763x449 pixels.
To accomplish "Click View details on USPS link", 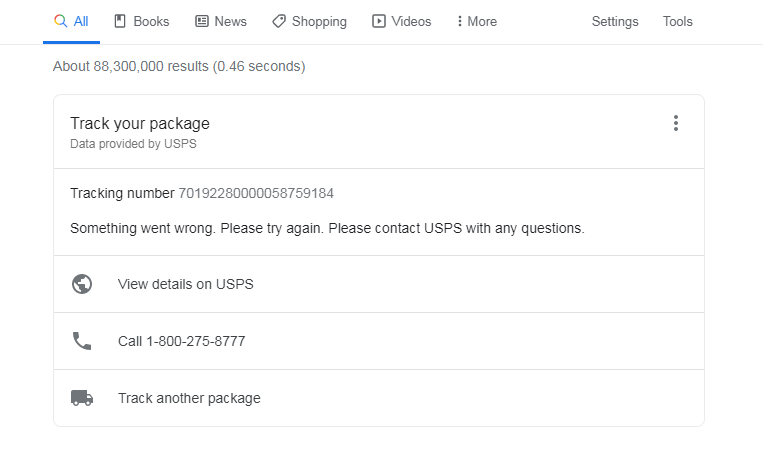I will pyautogui.click(x=186, y=284).
